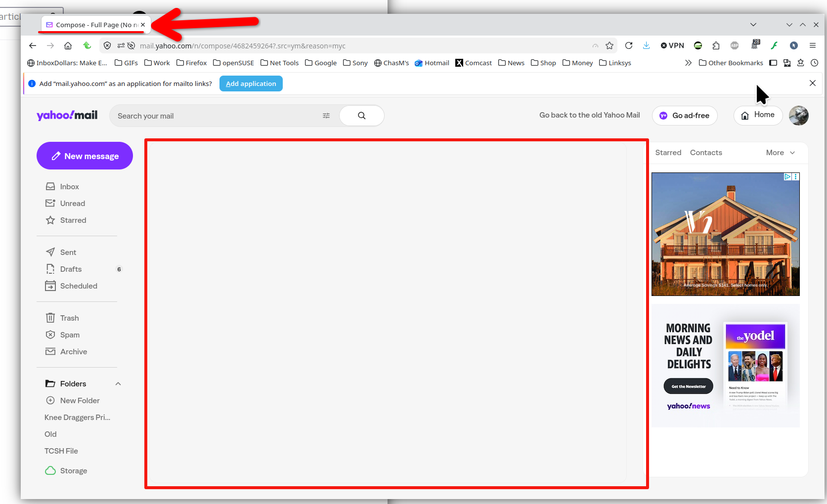Viewport: 827px width, 504px height.
Task: Open the GIFs bookmark folder
Action: tap(126, 63)
